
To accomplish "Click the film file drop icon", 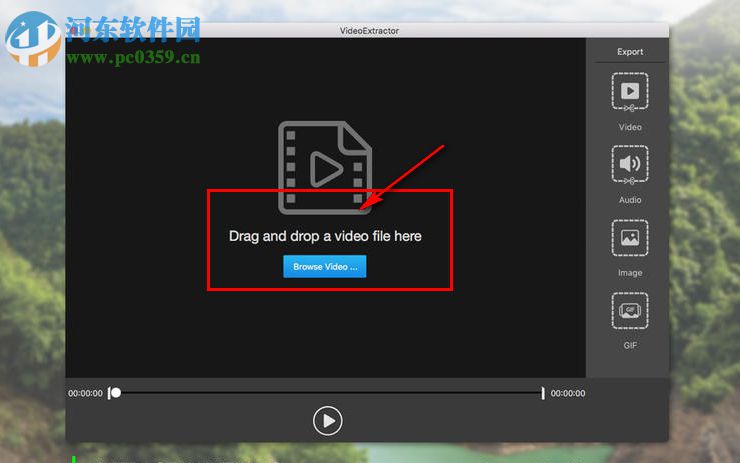I will click(x=325, y=168).
